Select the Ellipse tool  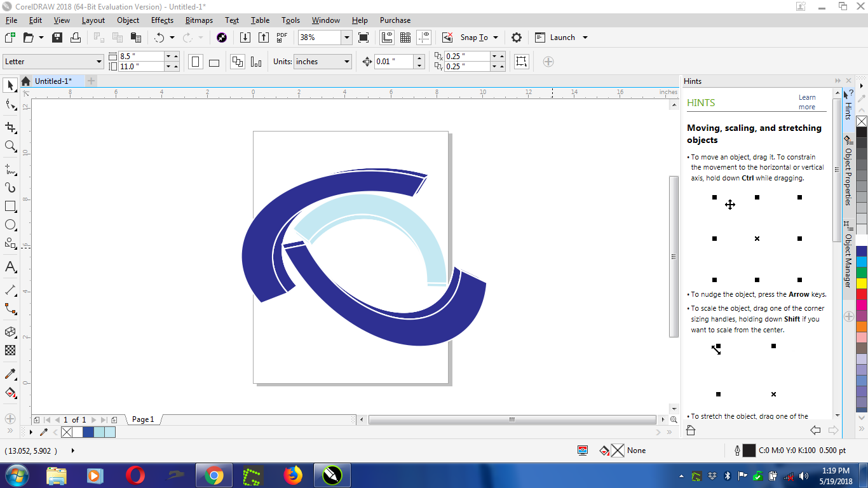pyautogui.click(x=10, y=224)
